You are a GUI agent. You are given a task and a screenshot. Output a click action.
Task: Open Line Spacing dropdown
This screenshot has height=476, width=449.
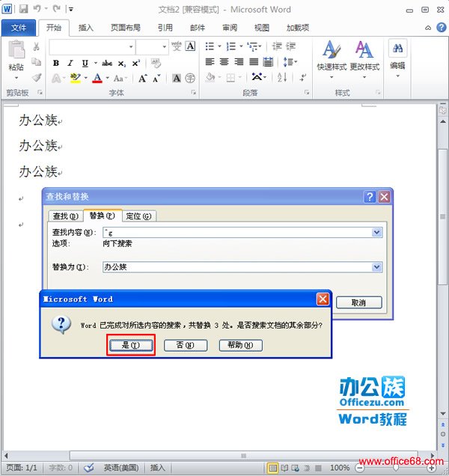pyautogui.click(x=290, y=62)
